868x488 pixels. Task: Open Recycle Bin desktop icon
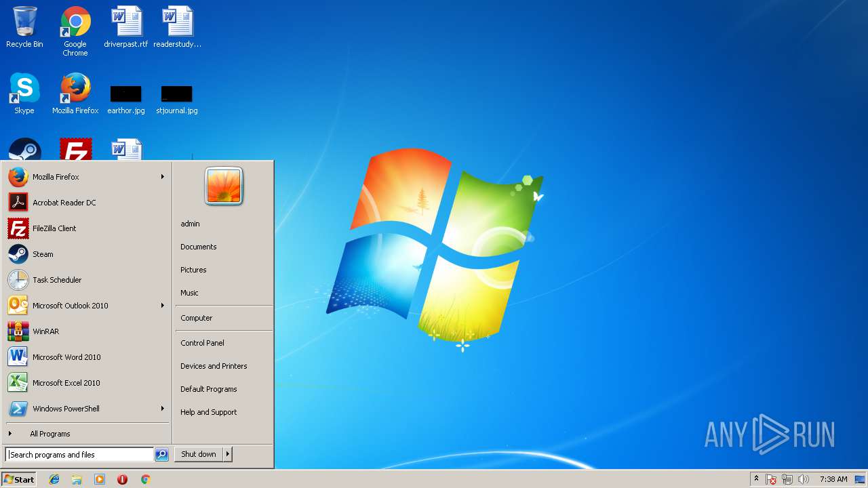click(x=24, y=27)
